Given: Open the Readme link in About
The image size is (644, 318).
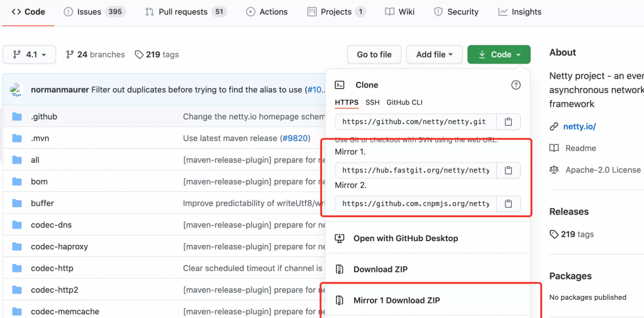Looking at the screenshot, I should (580, 148).
